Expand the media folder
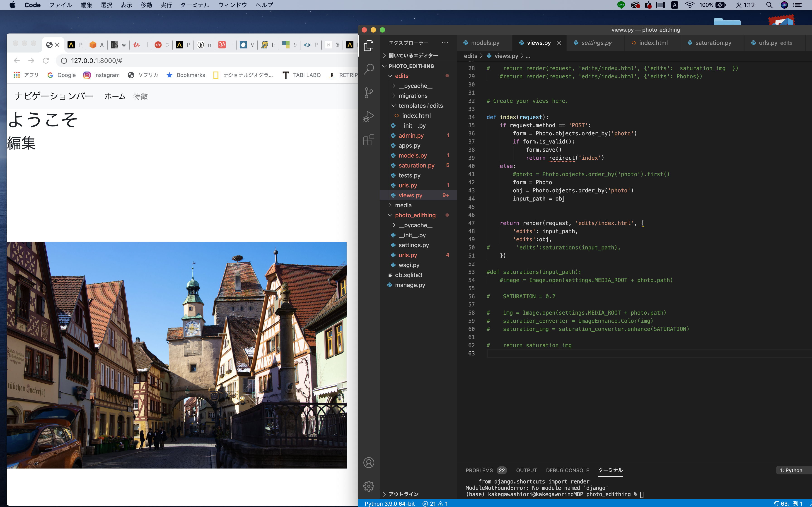 pos(403,205)
